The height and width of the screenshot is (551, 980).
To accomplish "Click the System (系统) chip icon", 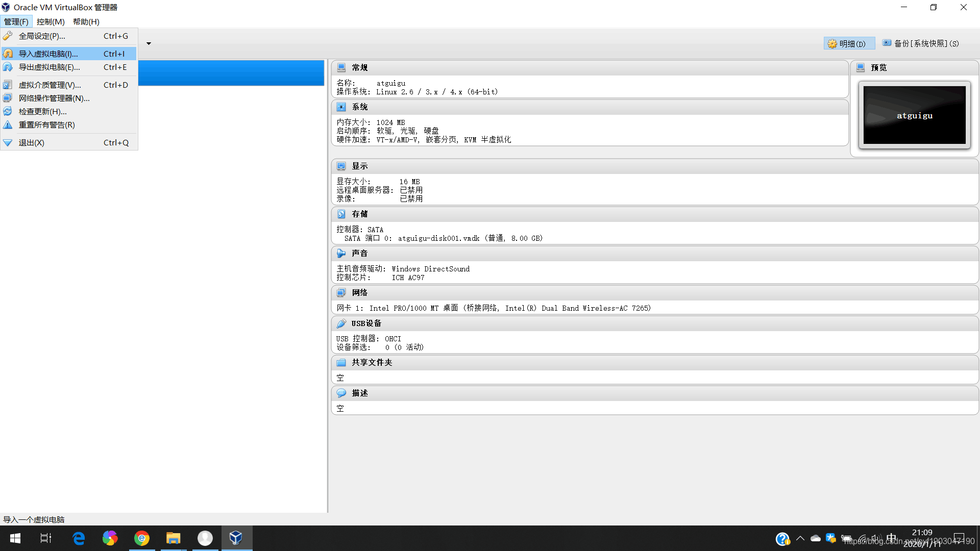I will [x=341, y=107].
